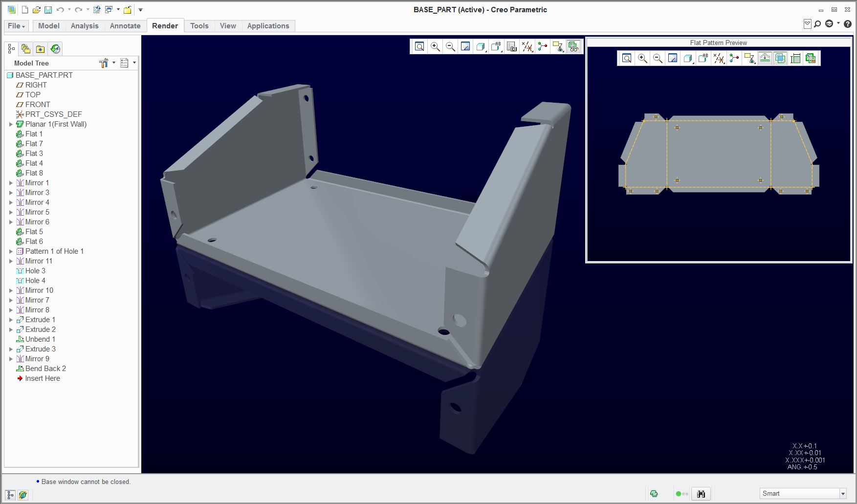Zoom out on main graphics window
Image resolution: width=857 pixels, height=504 pixels.
[450, 46]
